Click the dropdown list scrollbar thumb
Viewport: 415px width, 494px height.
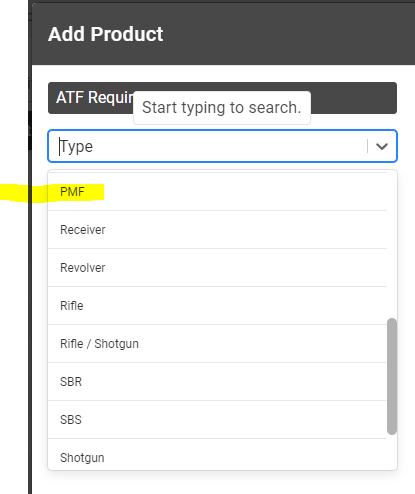(x=392, y=377)
